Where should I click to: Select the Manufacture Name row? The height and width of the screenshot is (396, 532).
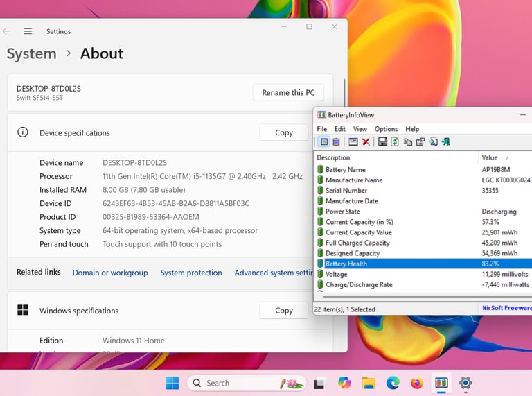tap(423, 180)
